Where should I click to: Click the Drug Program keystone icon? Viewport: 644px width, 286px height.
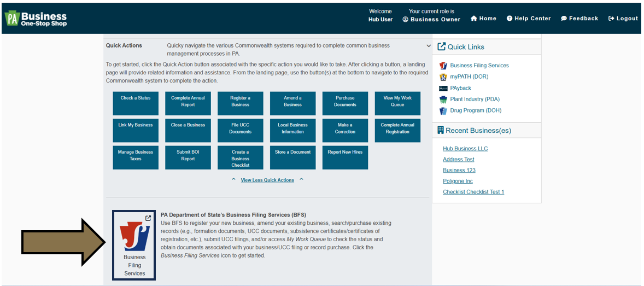(x=443, y=110)
